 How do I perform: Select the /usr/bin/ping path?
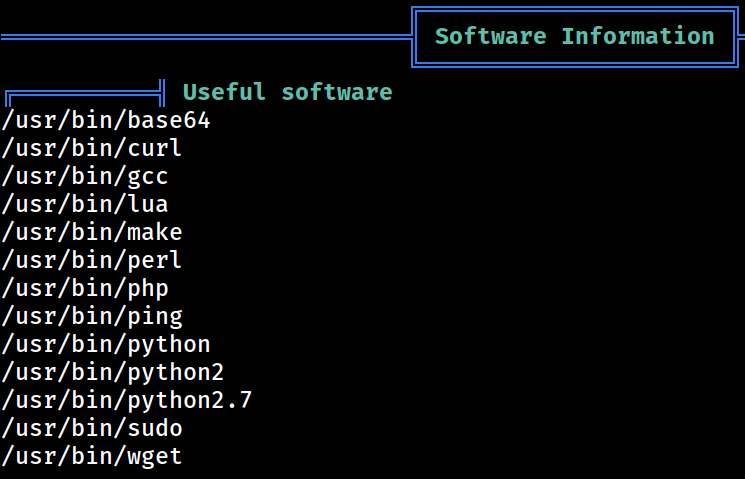pos(92,317)
